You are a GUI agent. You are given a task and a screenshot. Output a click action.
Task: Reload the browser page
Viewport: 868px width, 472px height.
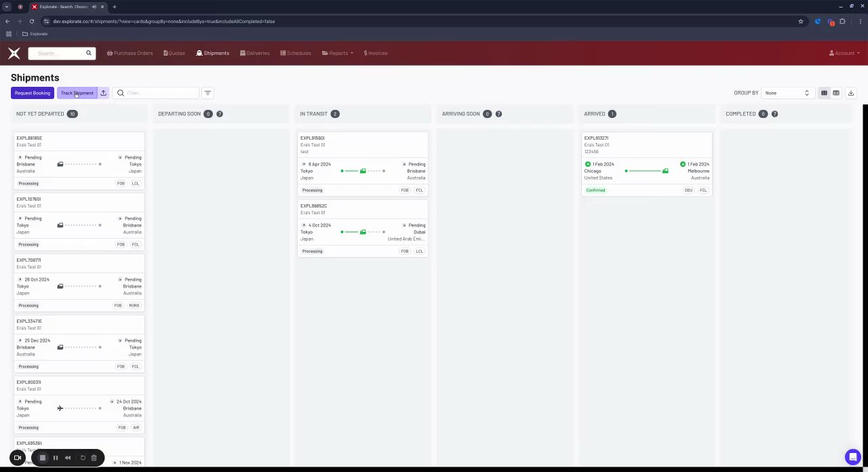pyautogui.click(x=31, y=21)
